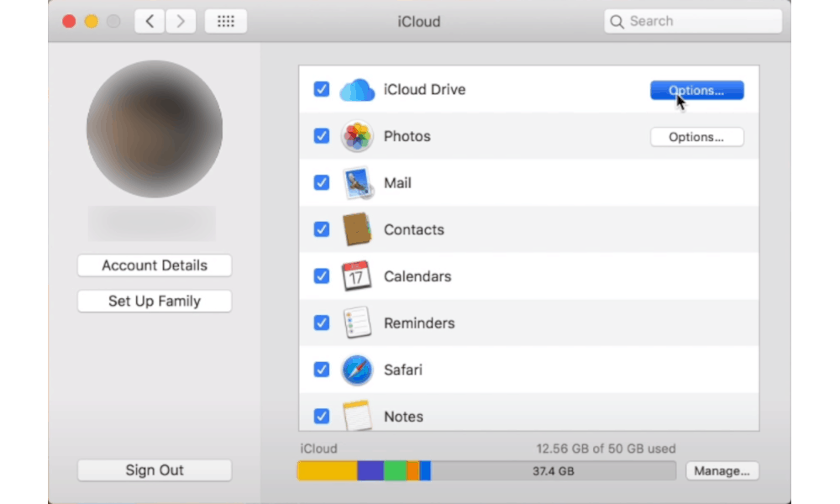Select the Photos app icon
The height and width of the screenshot is (504, 840).
click(357, 136)
